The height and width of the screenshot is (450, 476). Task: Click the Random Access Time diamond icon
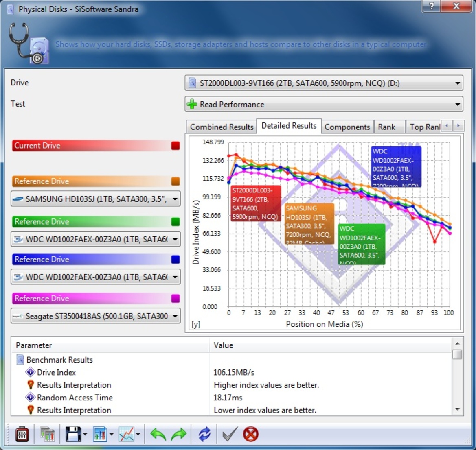31,398
